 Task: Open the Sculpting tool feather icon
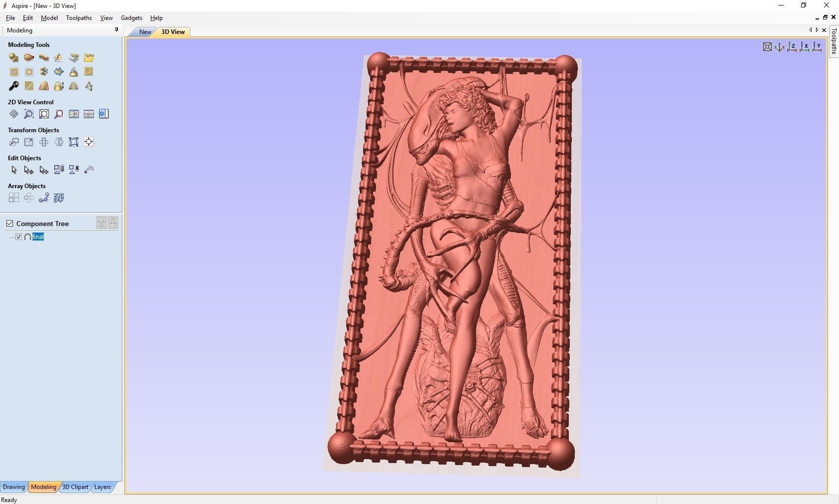pos(59,58)
